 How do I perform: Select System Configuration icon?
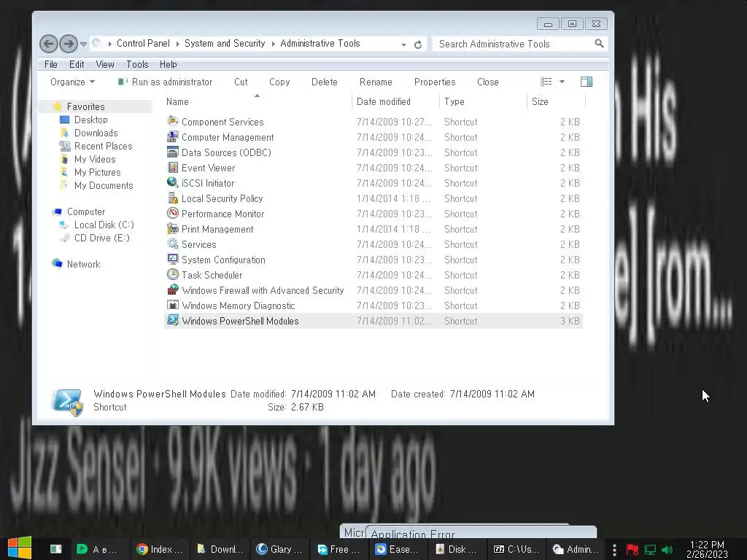point(172,260)
